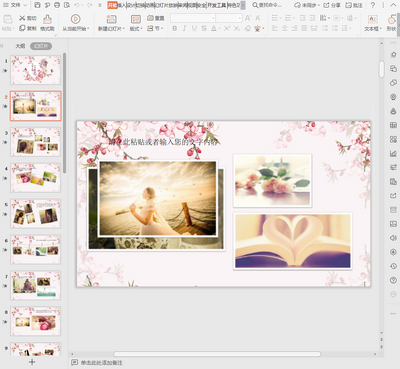Toggle Bold formatting
The height and width of the screenshot is (369, 400).
[175, 29]
